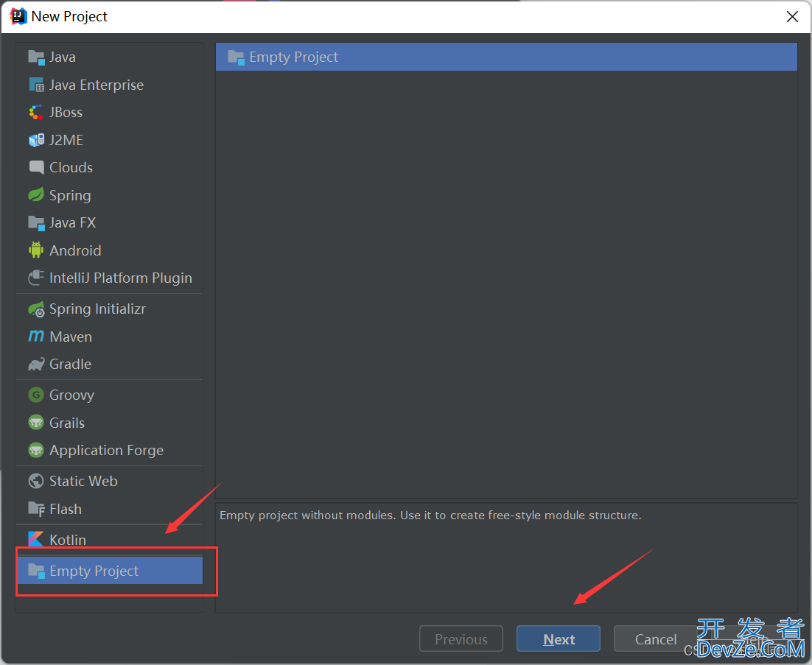
Task: Click the Empty Project icon in right pane
Action: tap(236, 57)
